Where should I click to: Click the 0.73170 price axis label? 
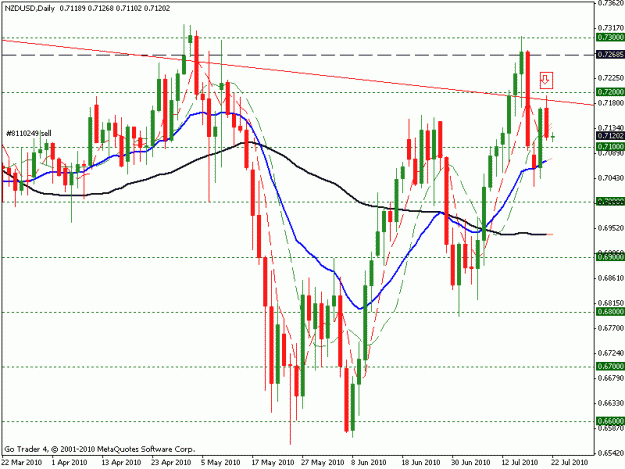(611, 27)
